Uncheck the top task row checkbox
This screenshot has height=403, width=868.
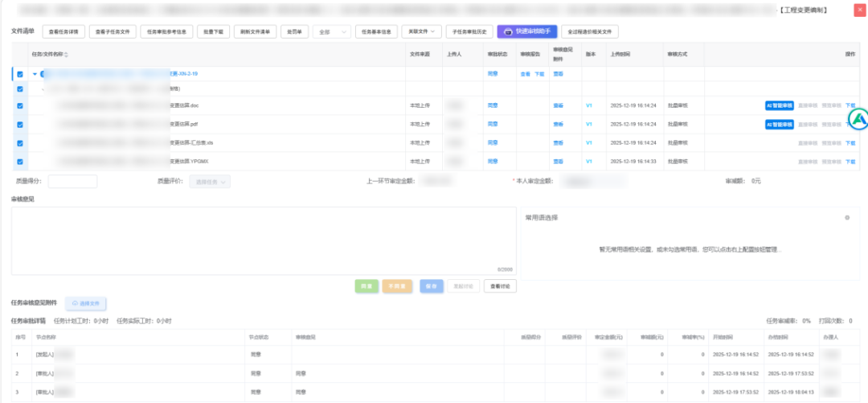pos(20,74)
